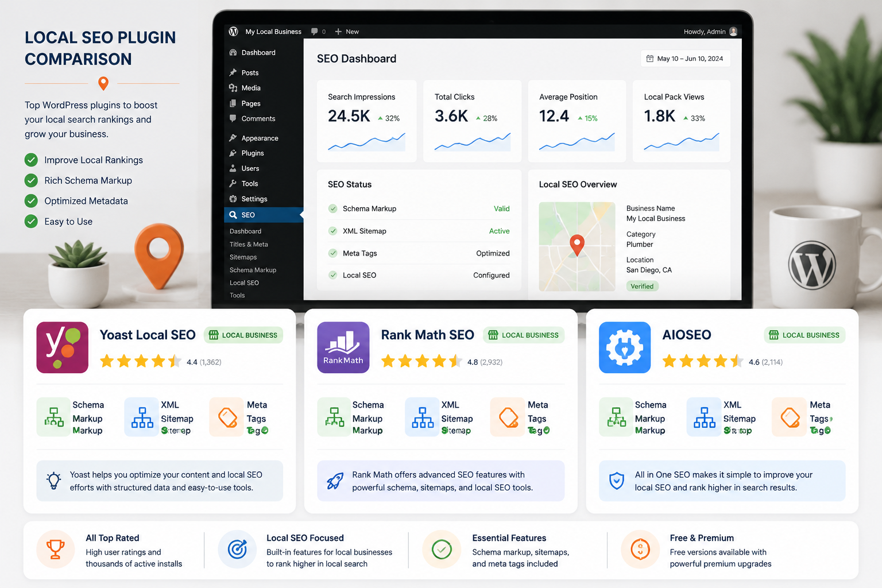
Task: Click Yoast's XML Sitemap icon
Action: click(142, 417)
